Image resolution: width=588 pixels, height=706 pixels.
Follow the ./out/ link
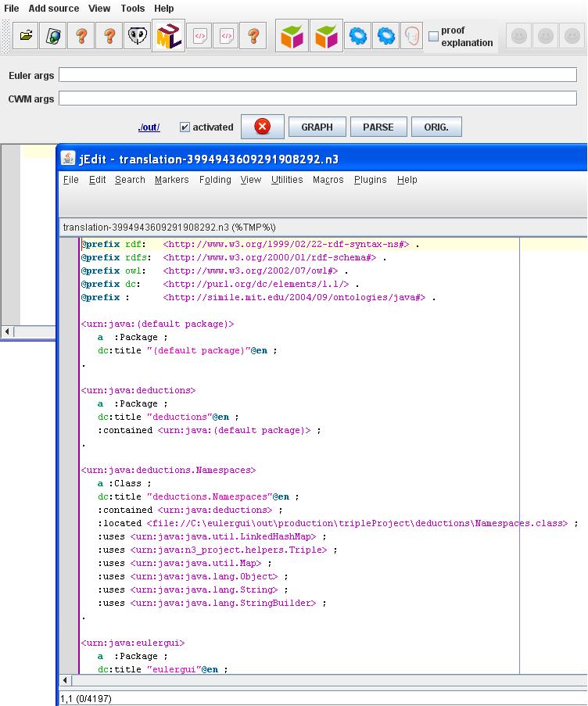tap(149, 127)
